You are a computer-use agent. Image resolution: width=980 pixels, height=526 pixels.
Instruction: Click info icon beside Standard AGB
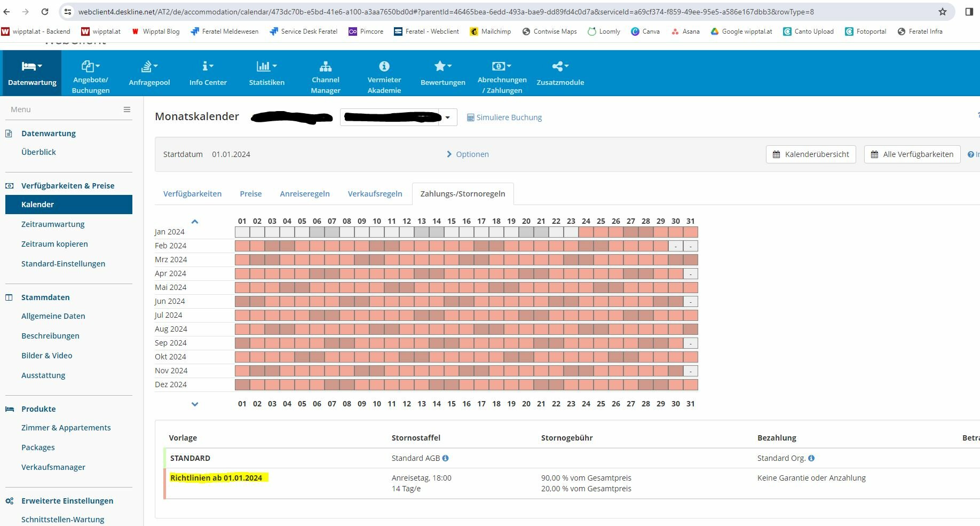coord(446,458)
